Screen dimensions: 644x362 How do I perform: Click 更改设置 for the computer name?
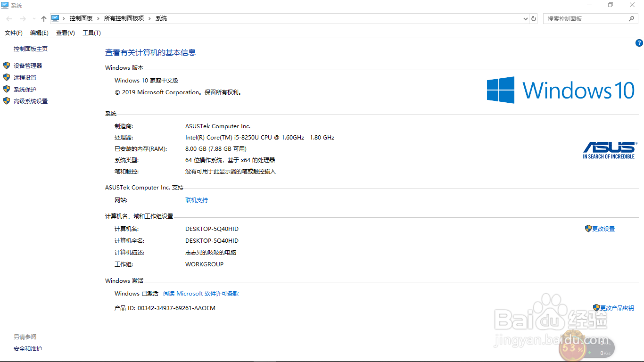pos(603,229)
